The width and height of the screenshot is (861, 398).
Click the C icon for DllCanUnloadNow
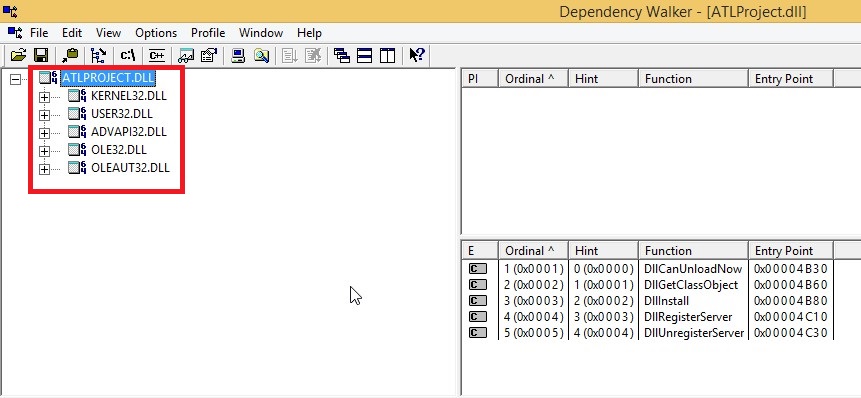point(478,269)
